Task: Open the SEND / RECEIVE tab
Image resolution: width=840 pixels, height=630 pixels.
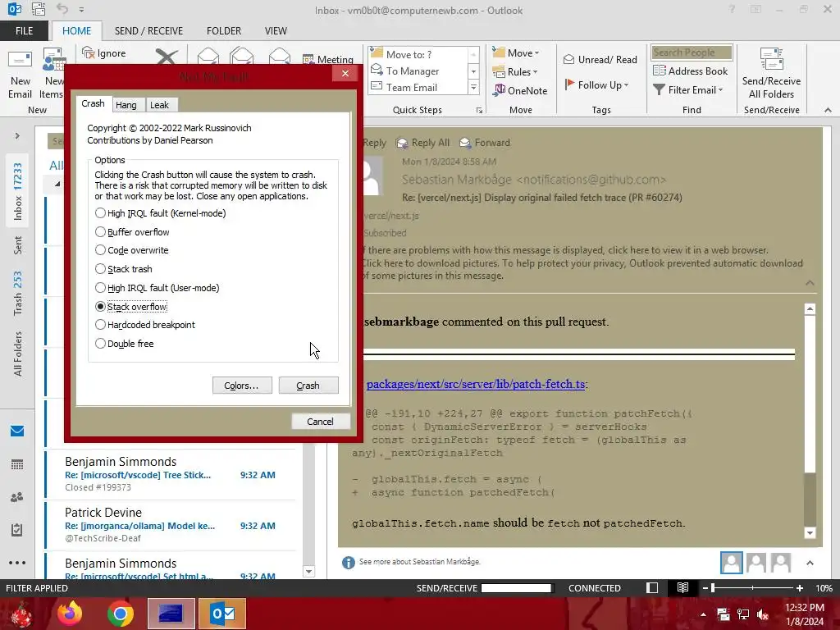Action: 148,30
